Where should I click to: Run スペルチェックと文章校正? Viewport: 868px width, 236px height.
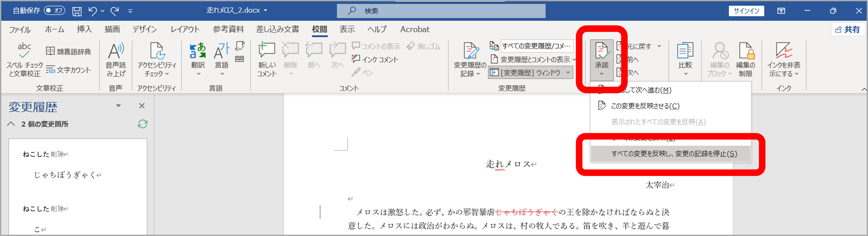coord(24,59)
